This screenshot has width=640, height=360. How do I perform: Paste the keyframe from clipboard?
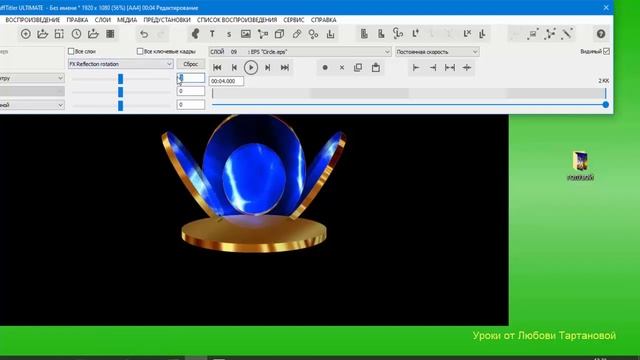point(376,67)
